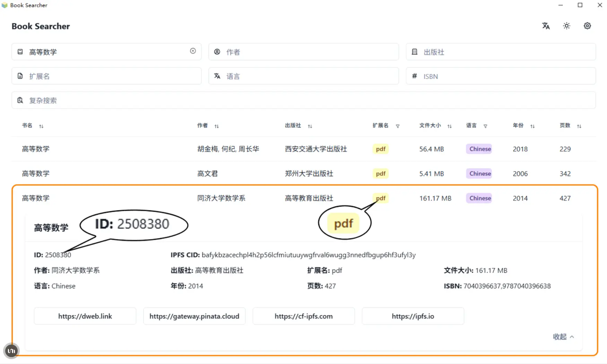Open https://dweb.link gateway button
607x364 pixels.
[x=85, y=316]
